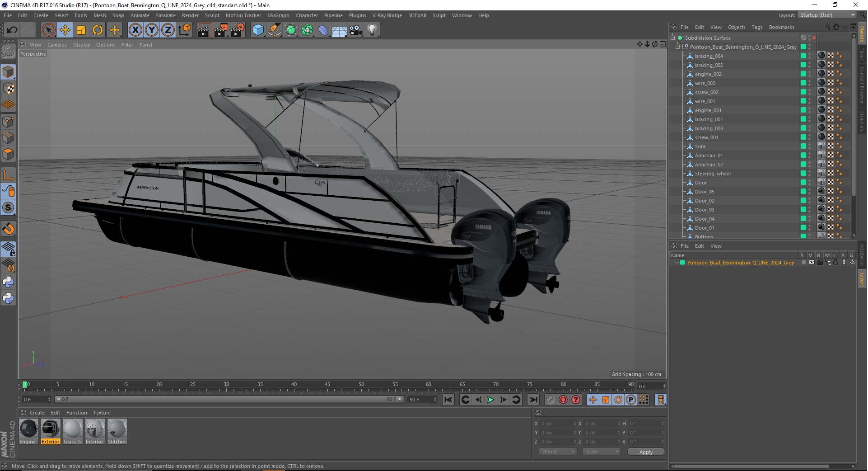
Task: Add a Subdivision Surface generator
Action: tap(291, 30)
